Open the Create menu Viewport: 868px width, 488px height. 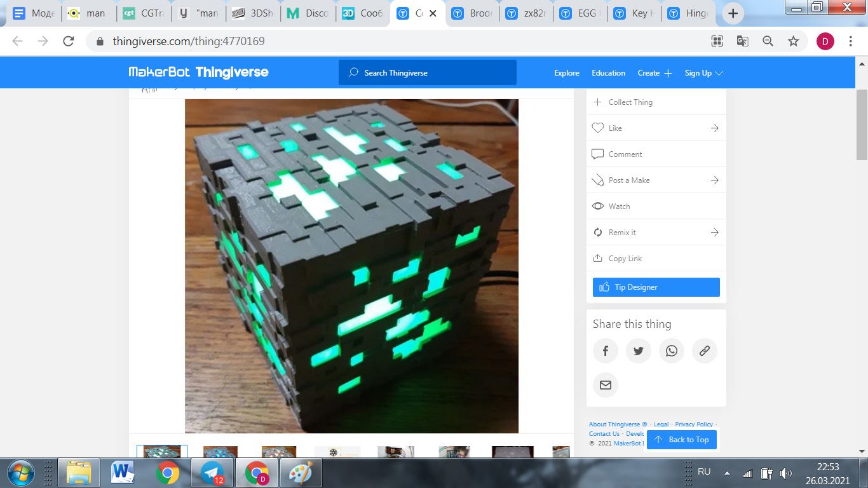tap(654, 73)
